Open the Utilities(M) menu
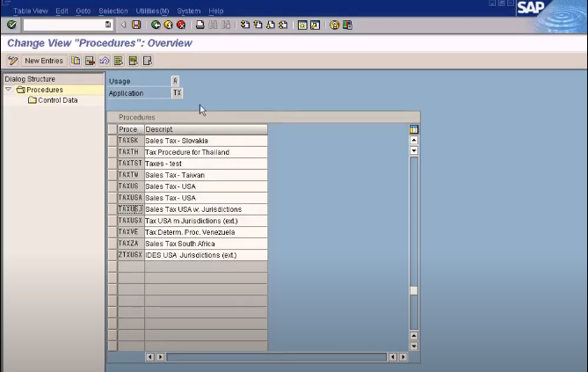Screen dimensions: 588x372 coord(152,11)
